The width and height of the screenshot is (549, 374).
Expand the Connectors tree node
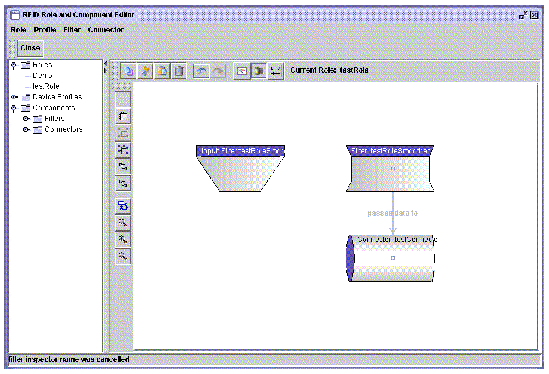click(x=26, y=130)
